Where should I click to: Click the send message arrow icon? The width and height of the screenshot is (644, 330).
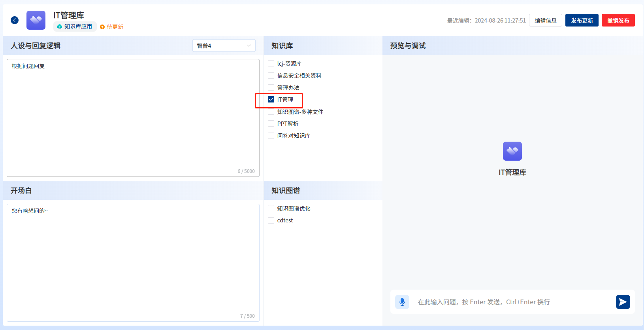click(x=623, y=302)
